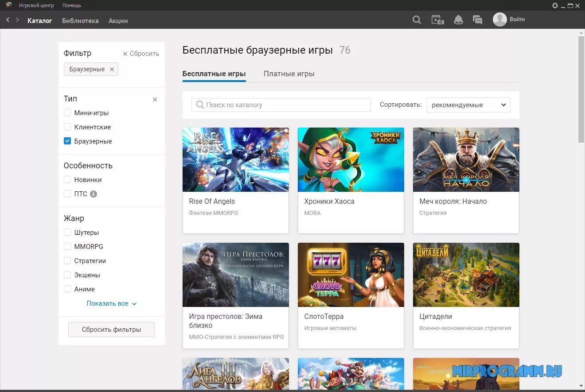Viewport: 585px width, 392px height.
Task: Click the СлотоТерра title text
Action: click(324, 317)
